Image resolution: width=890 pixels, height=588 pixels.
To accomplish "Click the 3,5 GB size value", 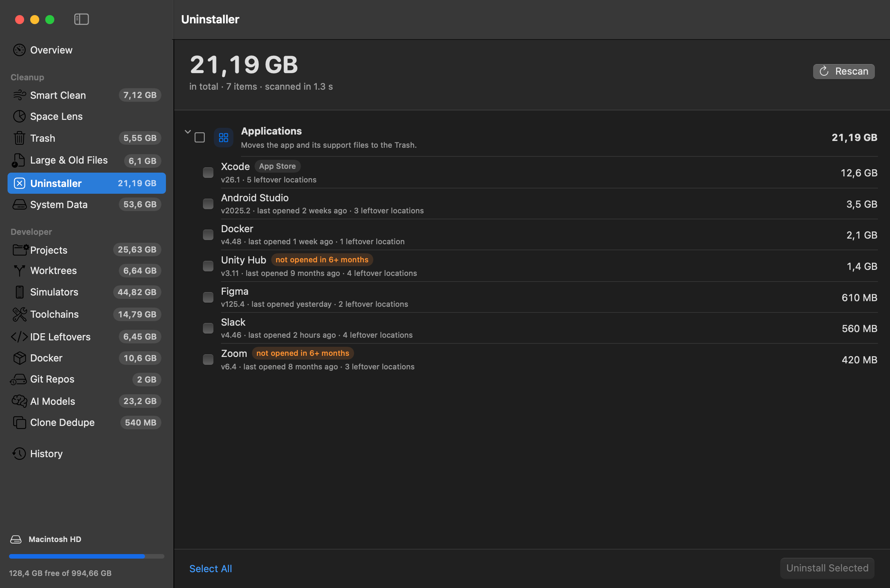I will tap(862, 204).
